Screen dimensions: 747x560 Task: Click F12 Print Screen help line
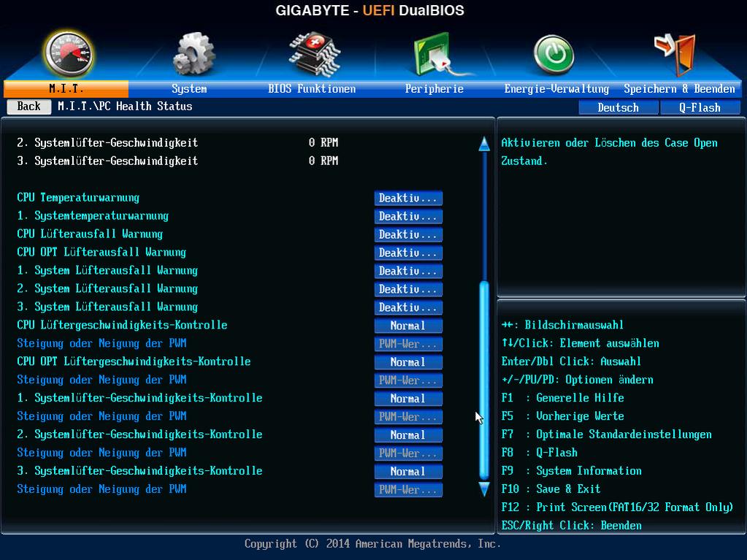(x=618, y=507)
